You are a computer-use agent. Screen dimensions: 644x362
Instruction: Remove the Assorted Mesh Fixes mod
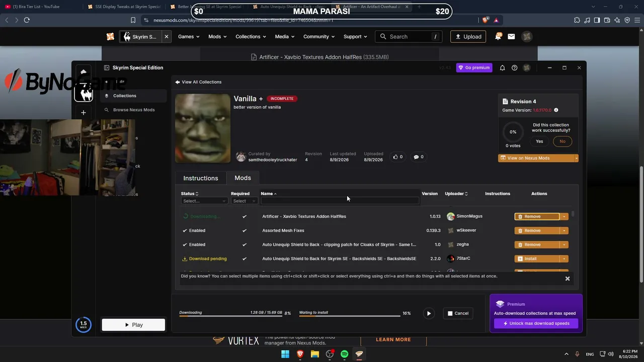click(537, 231)
